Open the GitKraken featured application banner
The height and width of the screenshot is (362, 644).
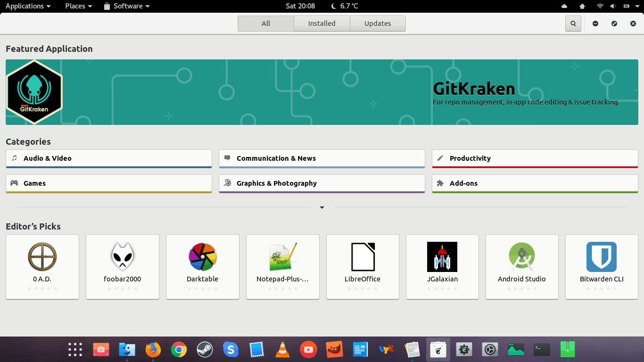pyautogui.click(x=322, y=92)
